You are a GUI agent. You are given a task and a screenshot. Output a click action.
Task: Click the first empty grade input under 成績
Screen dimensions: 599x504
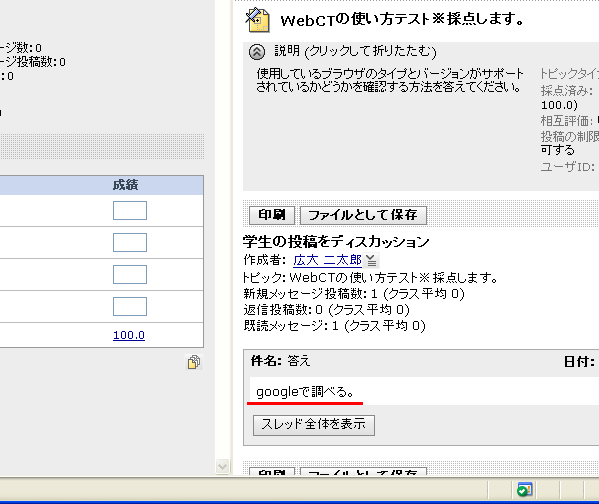coord(130,211)
